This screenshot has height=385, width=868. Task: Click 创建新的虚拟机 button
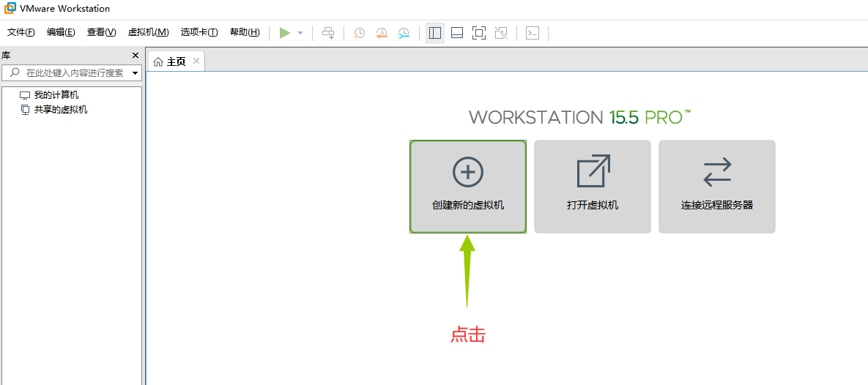(468, 187)
